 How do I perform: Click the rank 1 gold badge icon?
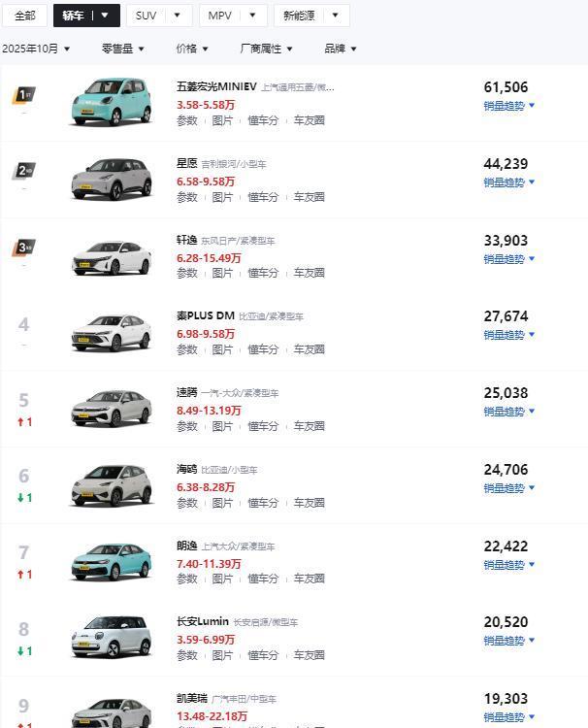pyautogui.click(x=24, y=95)
